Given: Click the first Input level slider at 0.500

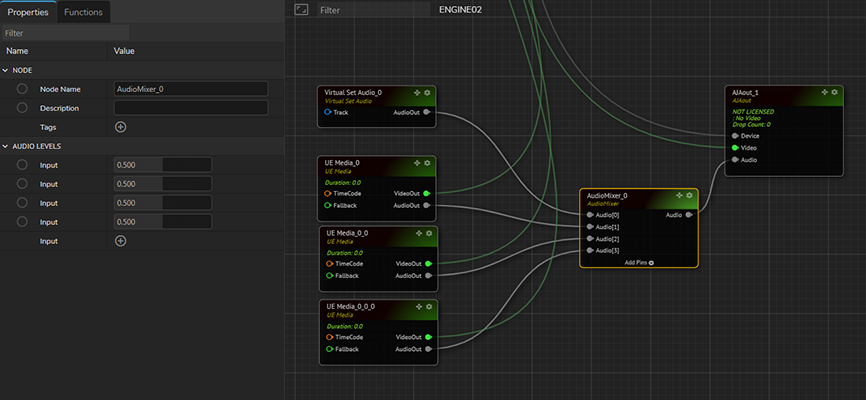Looking at the screenshot, I should point(162,165).
